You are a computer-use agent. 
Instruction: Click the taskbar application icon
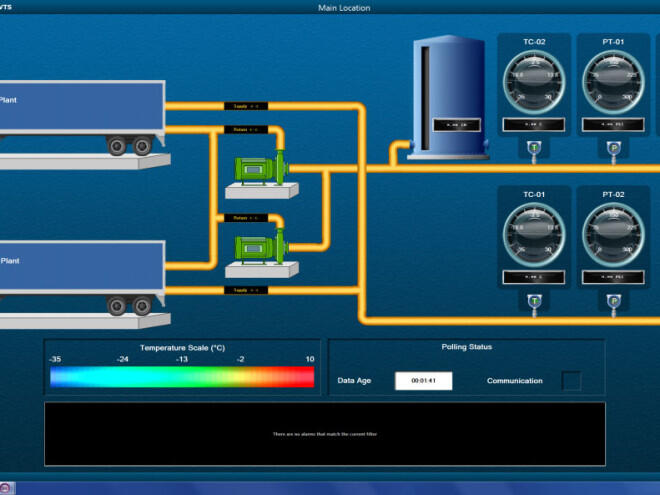pos(7,488)
